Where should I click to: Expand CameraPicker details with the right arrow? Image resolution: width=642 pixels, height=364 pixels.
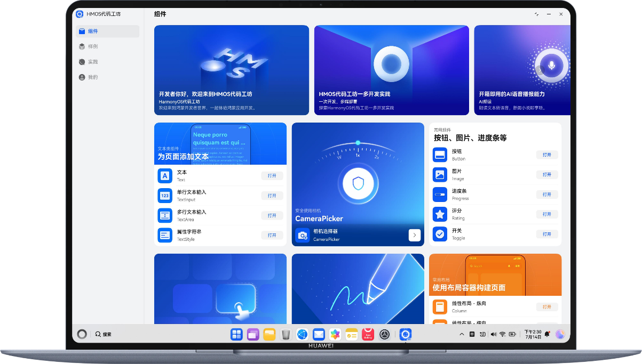[415, 234]
